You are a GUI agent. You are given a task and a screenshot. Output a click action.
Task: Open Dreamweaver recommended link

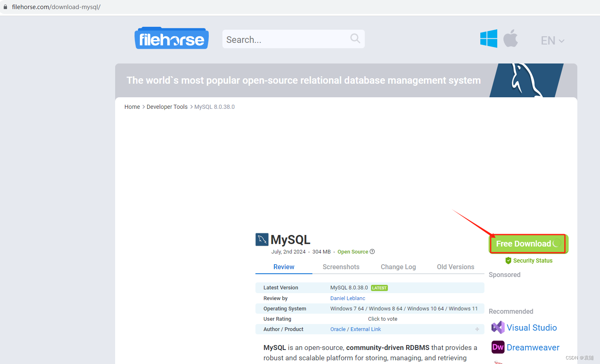tap(533, 348)
